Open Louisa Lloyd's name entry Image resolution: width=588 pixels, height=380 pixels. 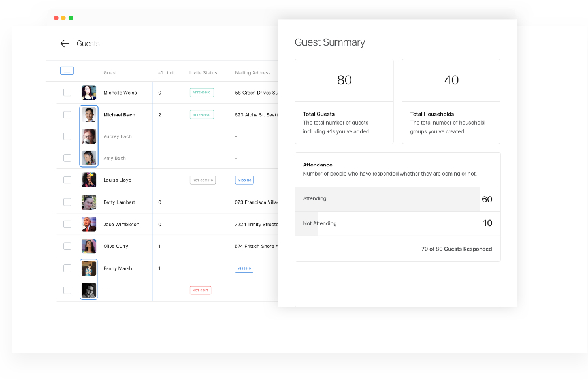(x=118, y=180)
